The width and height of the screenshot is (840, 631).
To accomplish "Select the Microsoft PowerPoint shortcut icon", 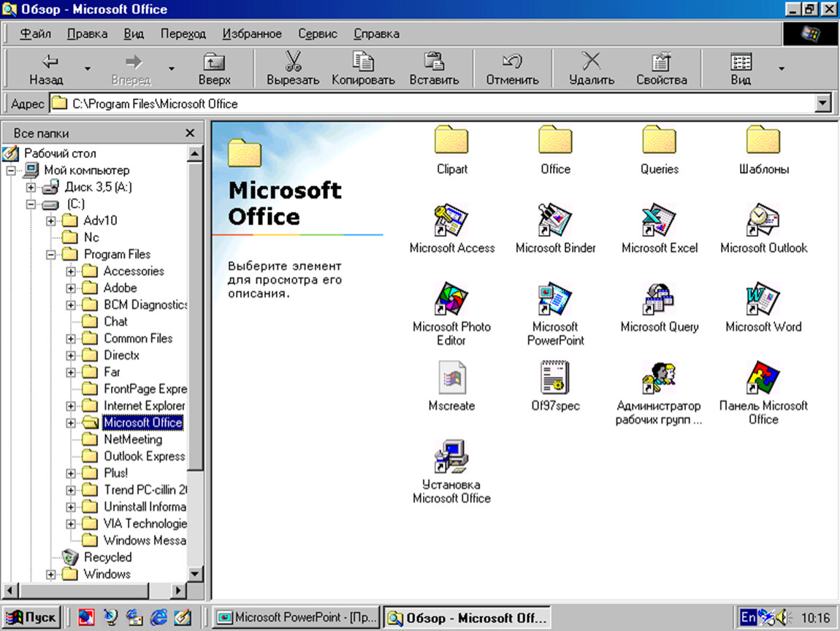I will (x=555, y=299).
